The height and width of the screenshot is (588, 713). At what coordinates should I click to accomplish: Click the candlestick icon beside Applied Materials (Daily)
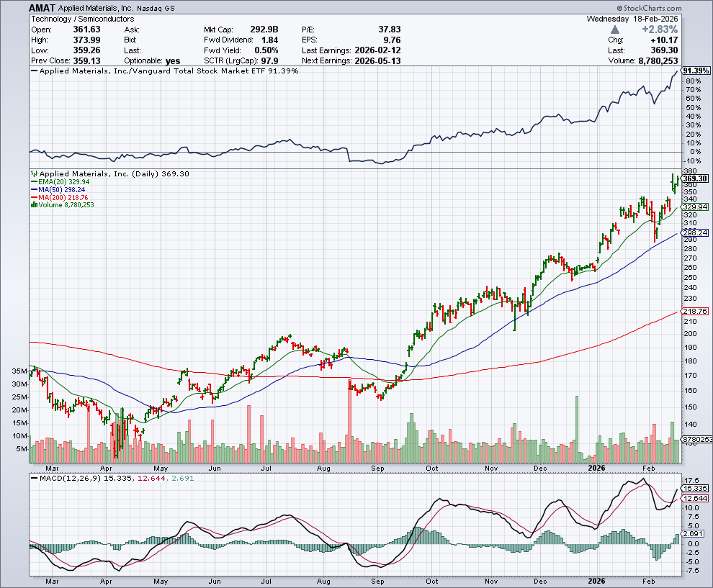click(34, 173)
